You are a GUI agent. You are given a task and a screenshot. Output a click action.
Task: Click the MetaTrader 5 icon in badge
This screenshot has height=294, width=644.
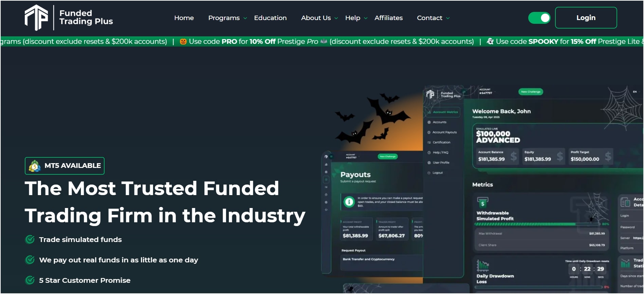[x=35, y=166]
